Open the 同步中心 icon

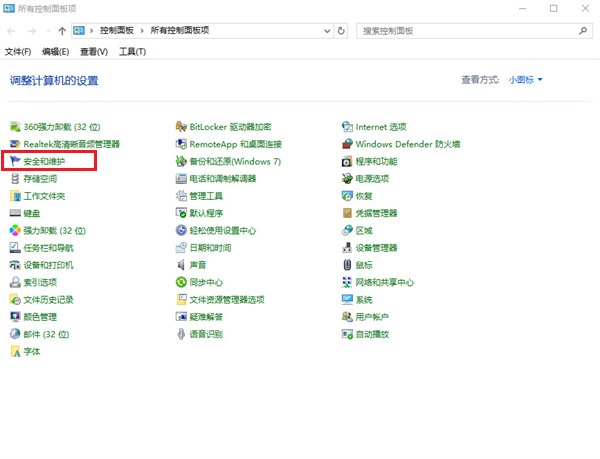181,282
